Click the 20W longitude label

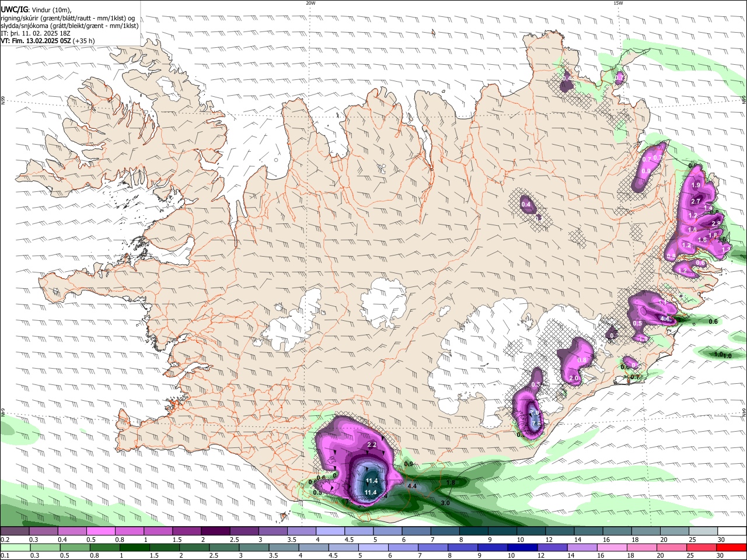[x=310, y=3]
